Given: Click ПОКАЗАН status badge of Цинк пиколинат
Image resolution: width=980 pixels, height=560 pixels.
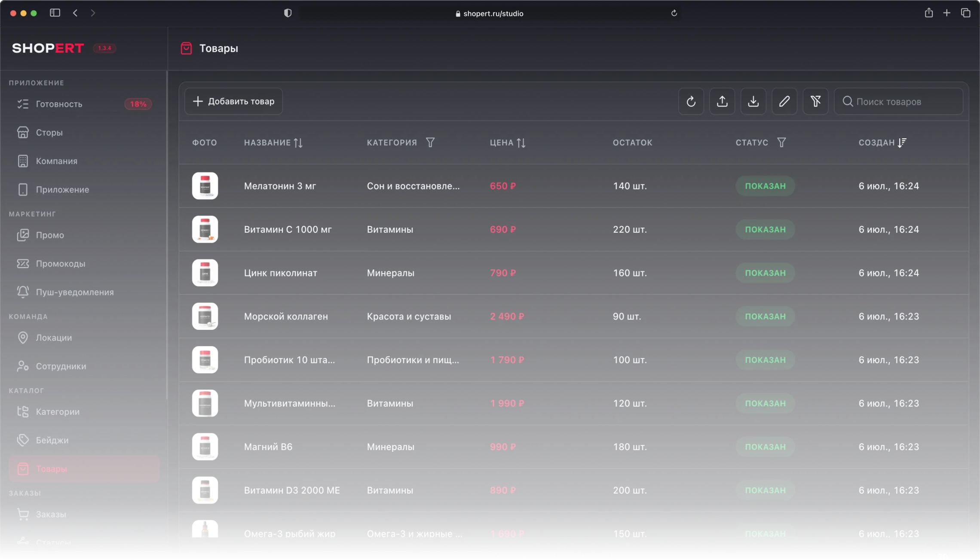Looking at the screenshot, I should pyautogui.click(x=765, y=273).
